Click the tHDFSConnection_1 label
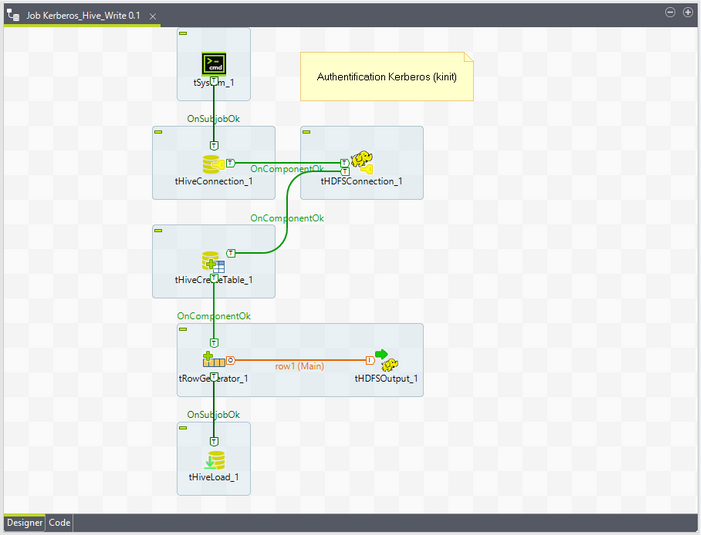This screenshot has height=535, width=701. click(362, 181)
